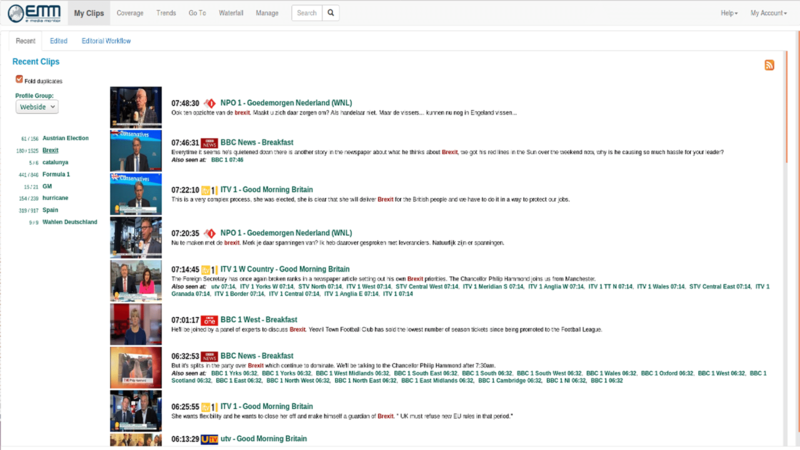The image size is (800, 450).
Task: Select the Spain profile
Action: (x=50, y=210)
